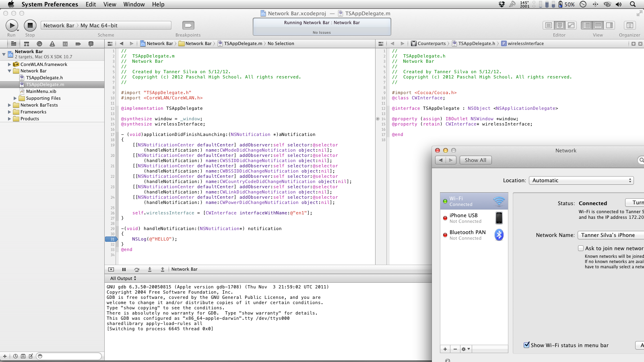
Task: Collapse the Network Bar project root
Action: [x=4, y=54]
